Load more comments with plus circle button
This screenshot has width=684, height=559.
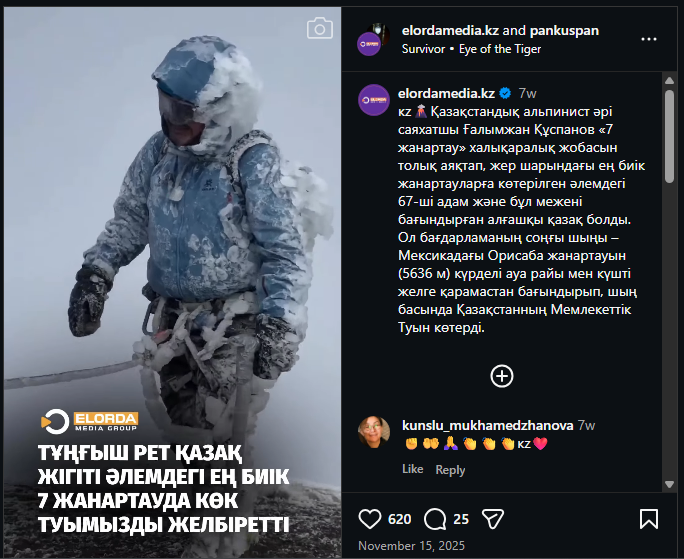(502, 376)
